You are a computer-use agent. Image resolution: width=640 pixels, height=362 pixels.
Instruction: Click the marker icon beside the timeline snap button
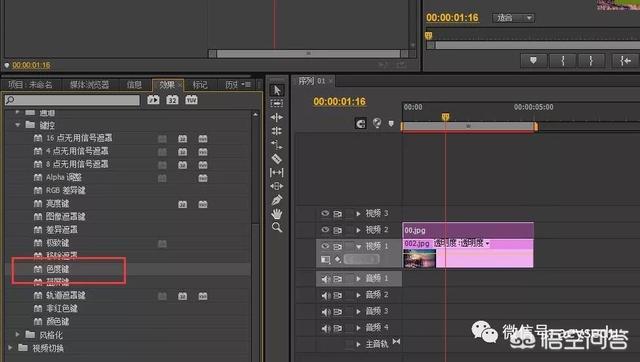391,124
